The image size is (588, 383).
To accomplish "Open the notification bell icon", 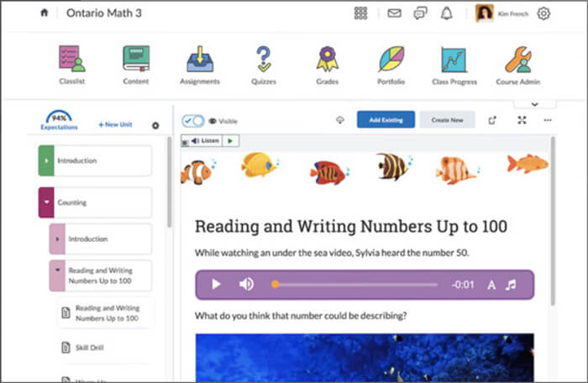I will [446, 13].
